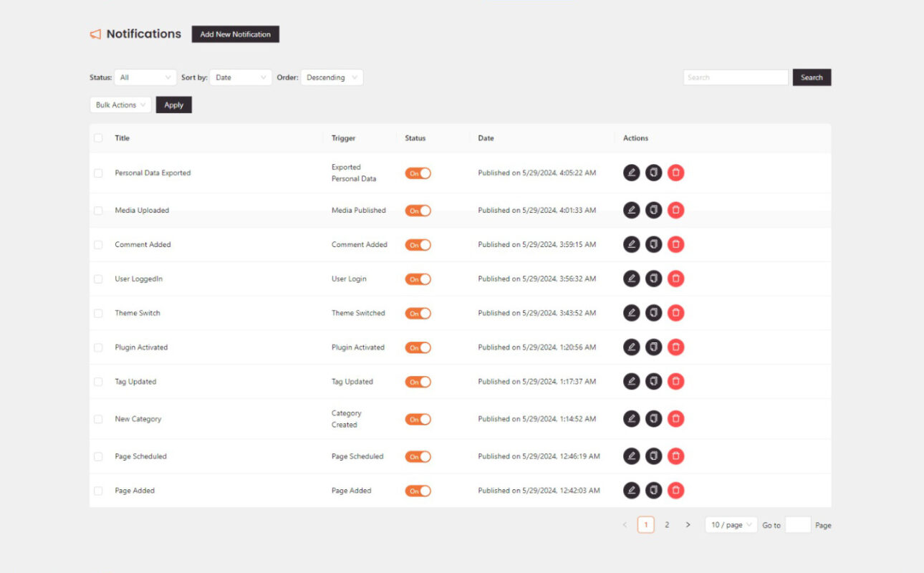Open the Status filter dropdown
This screenshot has height=573, width=924.
(x=145, y=77)
